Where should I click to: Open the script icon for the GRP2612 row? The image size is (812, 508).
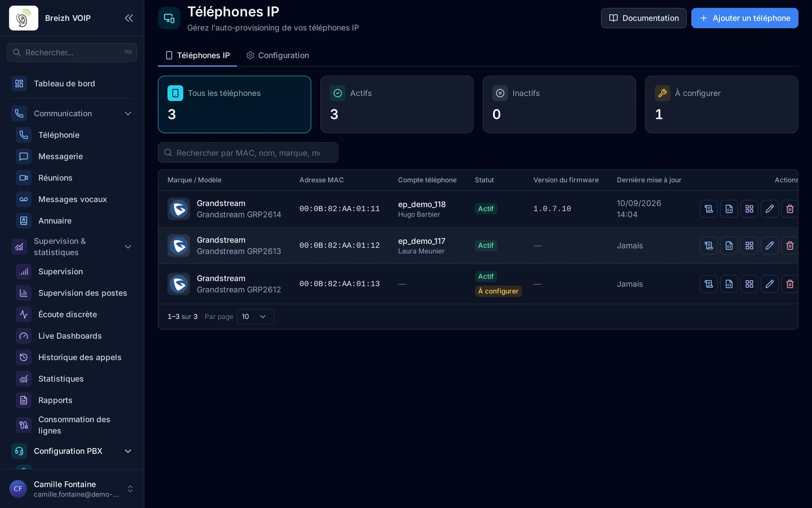[709, 284]
